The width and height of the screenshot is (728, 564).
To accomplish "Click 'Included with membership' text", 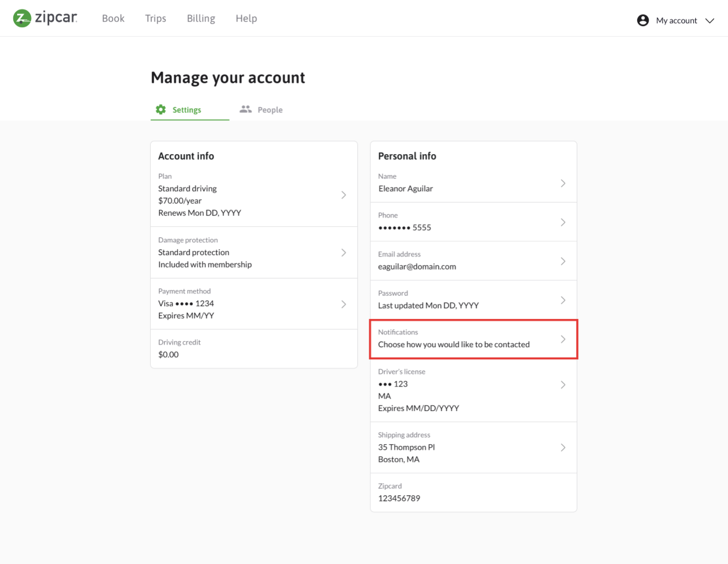I will pyautogui.click(x=205, y=265).
